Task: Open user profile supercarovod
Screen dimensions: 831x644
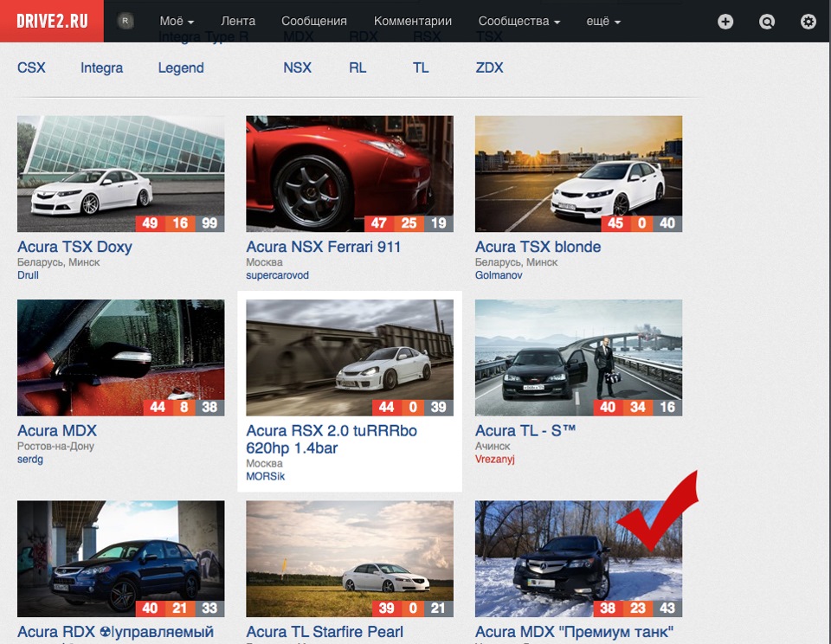Action: click(277, 275)
